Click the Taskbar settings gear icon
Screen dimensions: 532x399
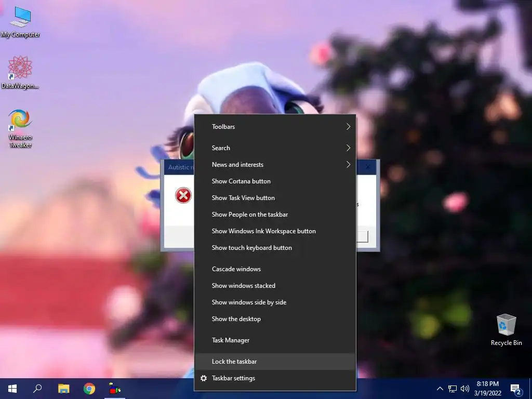pyautogui.click(x=204, y=378)
